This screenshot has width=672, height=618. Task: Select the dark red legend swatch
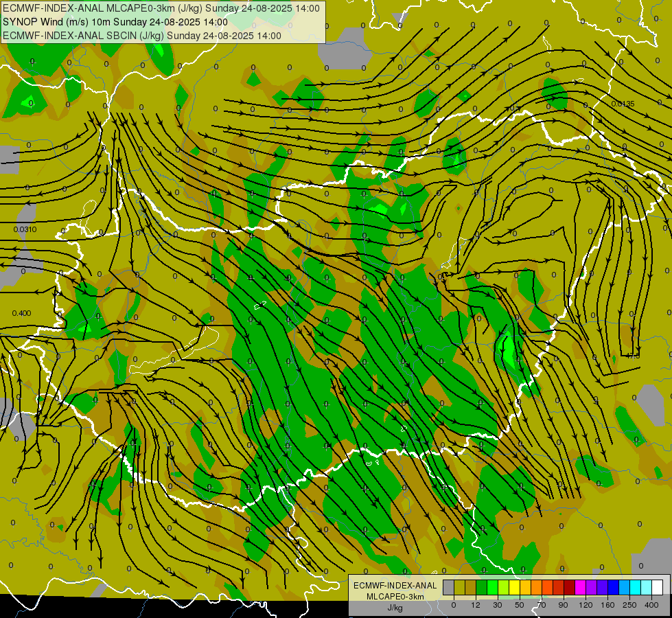coord(570,587)
